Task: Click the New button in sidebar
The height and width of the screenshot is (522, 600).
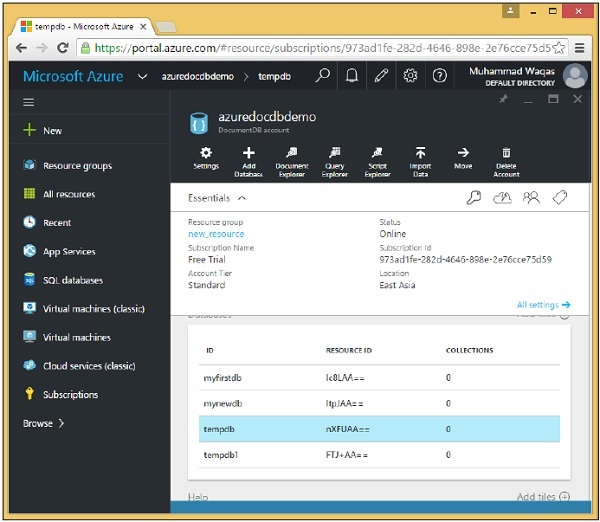Action: pyautogui.click(x=52, y=131)
